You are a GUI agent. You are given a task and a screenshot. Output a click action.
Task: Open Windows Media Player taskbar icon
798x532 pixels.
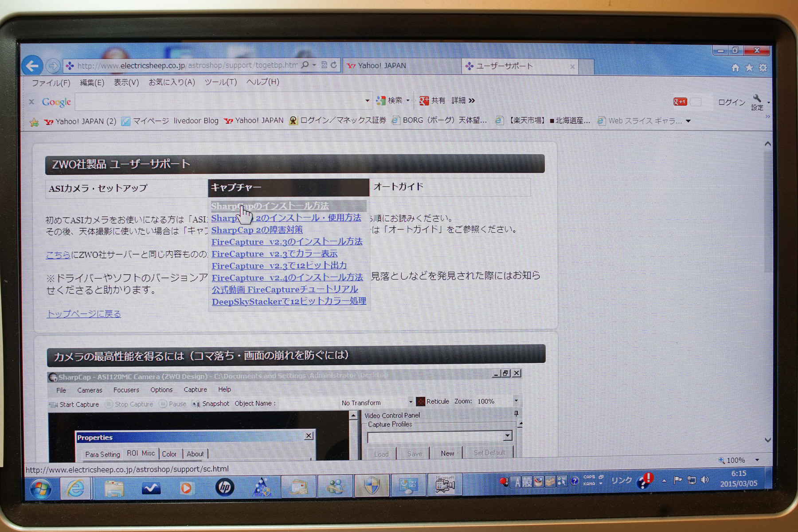(x=187, y=488)
